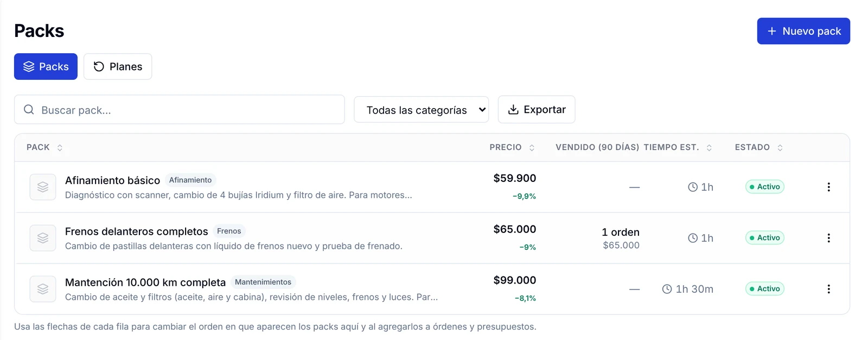Click the download icon on Exportar
868x340 pixels.
(513, 110)
